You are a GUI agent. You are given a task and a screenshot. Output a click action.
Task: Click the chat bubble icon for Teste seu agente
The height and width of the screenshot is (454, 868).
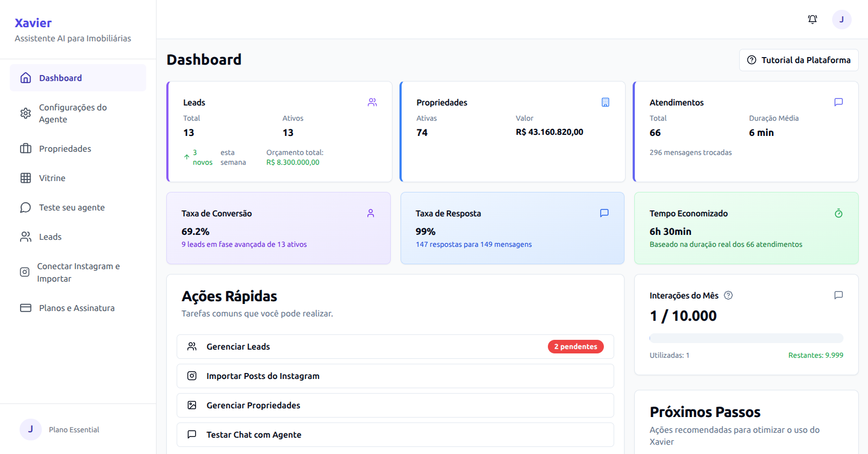pos(26,207)
